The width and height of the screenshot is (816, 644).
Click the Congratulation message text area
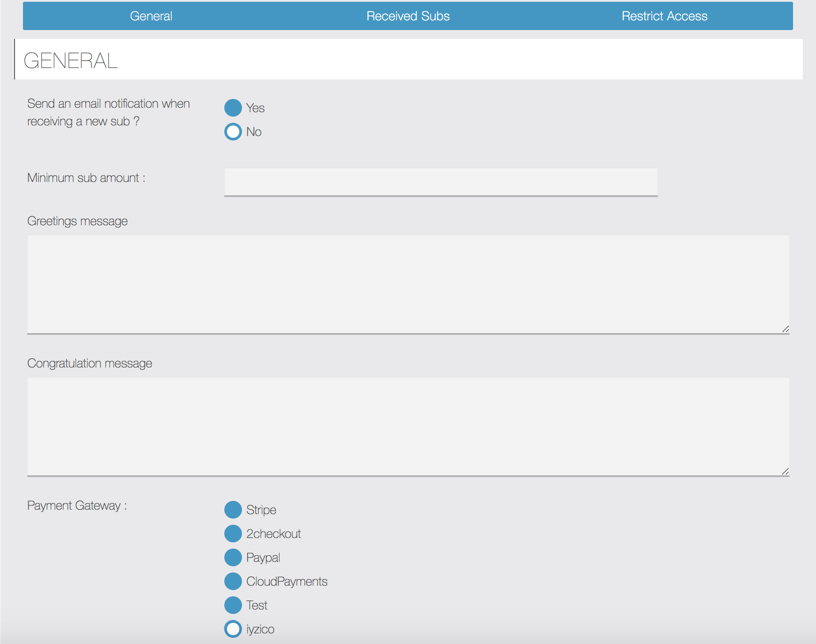[x=408, y=427]
